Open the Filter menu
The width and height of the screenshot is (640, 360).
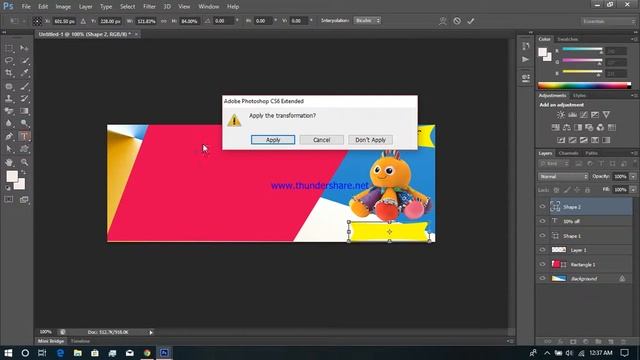pos(149,7)
